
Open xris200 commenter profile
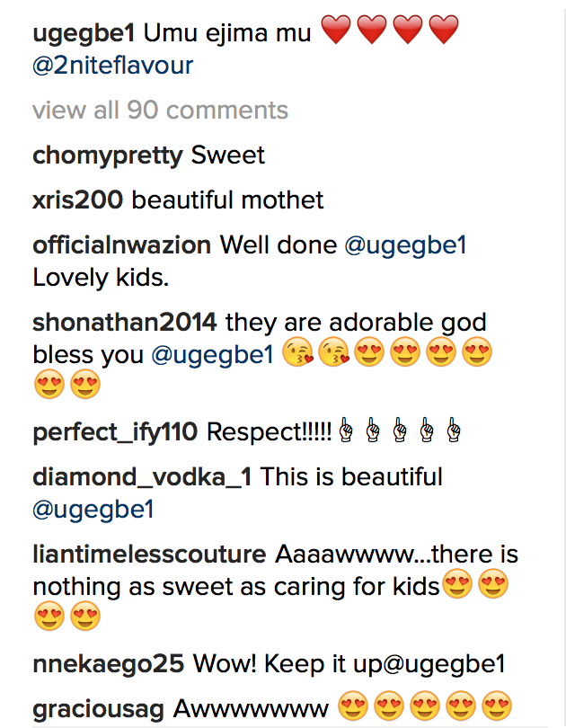77,200
